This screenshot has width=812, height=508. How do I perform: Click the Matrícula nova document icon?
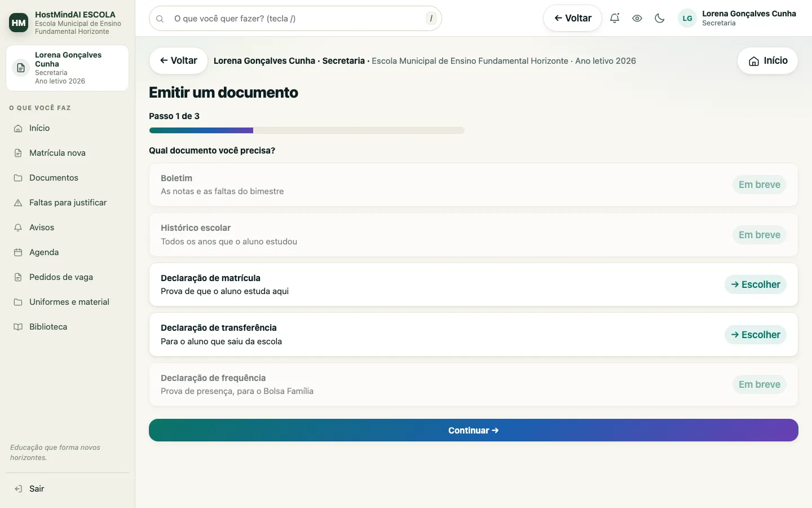pos(18,153)
